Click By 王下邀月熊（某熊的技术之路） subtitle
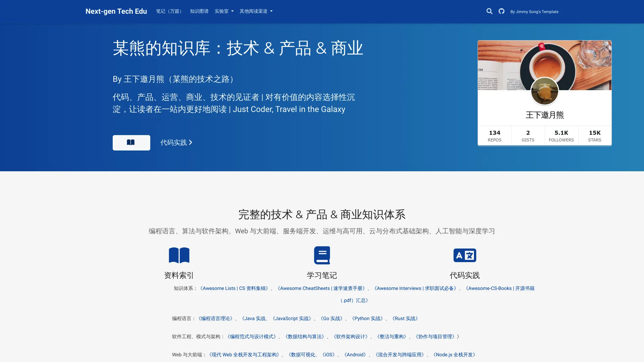This screenshot has width=644, height=362. point(175,79)
